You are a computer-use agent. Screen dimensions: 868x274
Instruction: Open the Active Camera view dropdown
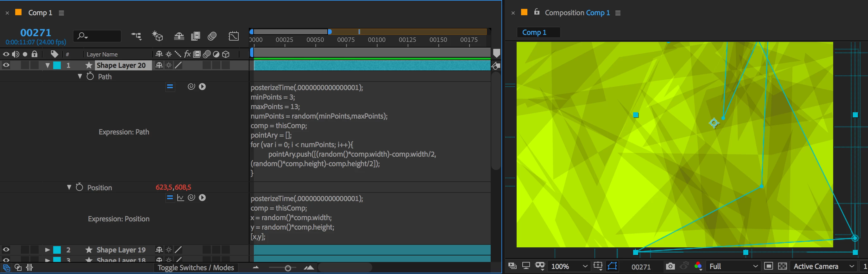coord(823,266)
